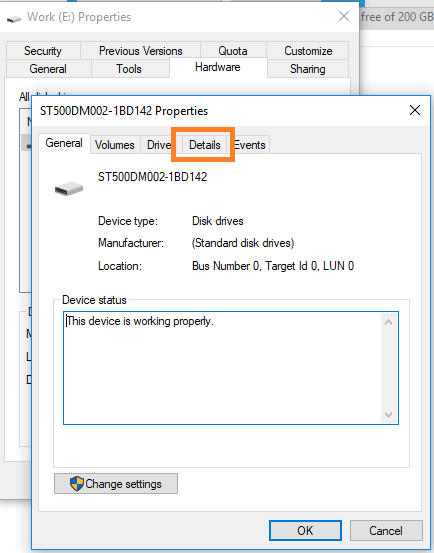Click the 'free of 200 GB' text behind dialogs
Image resolution: width=434 pixels, height=553 pixels.
397,17
